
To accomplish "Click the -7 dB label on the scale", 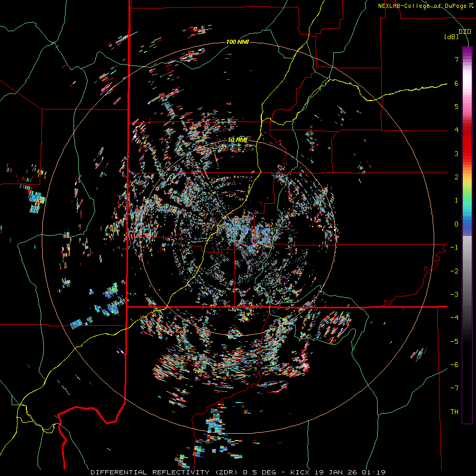I will tap(454, 388).
